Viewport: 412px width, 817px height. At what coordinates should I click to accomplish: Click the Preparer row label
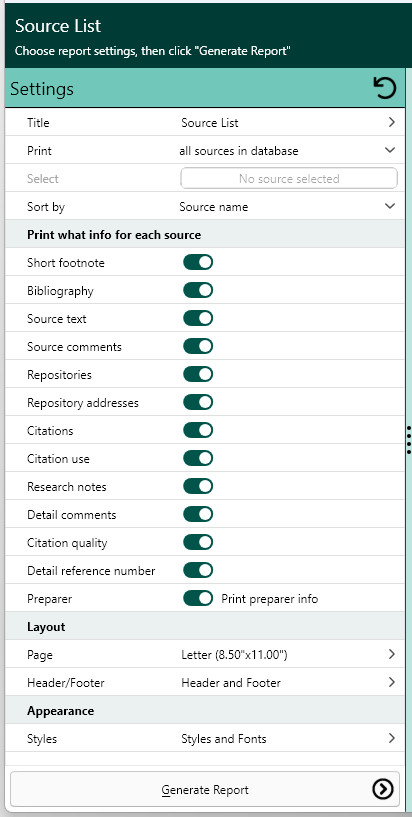(49, 599)
